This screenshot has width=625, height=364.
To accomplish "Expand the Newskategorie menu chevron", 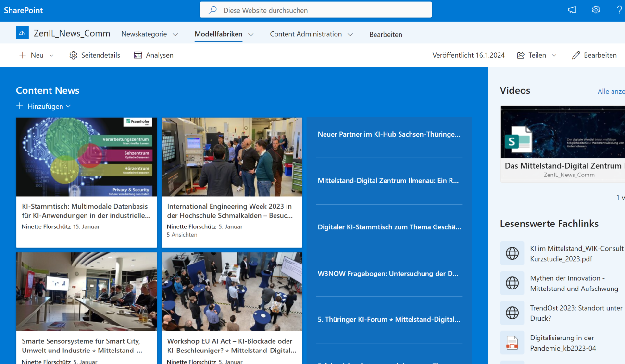I will [x=175, y=34].
